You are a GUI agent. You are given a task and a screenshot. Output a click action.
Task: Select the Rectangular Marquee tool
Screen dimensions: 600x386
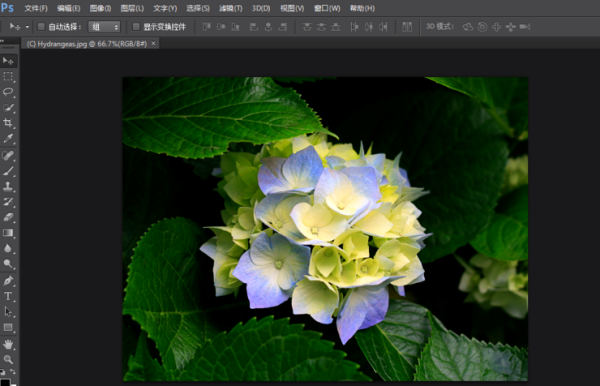tap(8, 77)
